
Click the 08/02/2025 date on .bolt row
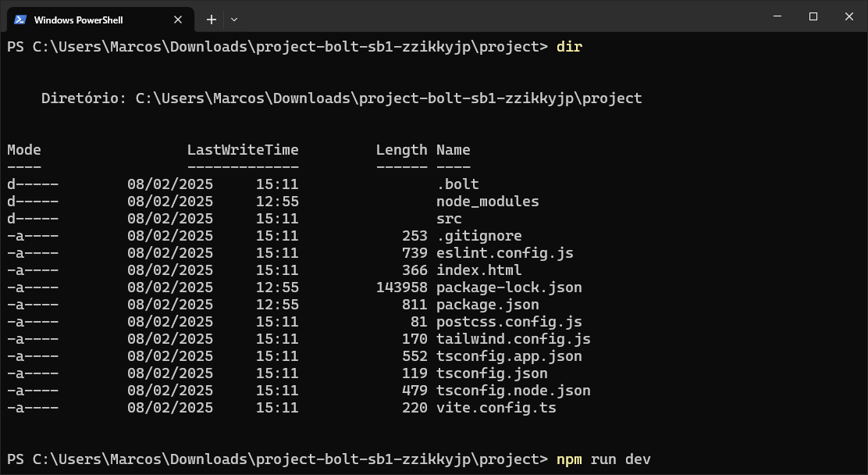(170, 184)
